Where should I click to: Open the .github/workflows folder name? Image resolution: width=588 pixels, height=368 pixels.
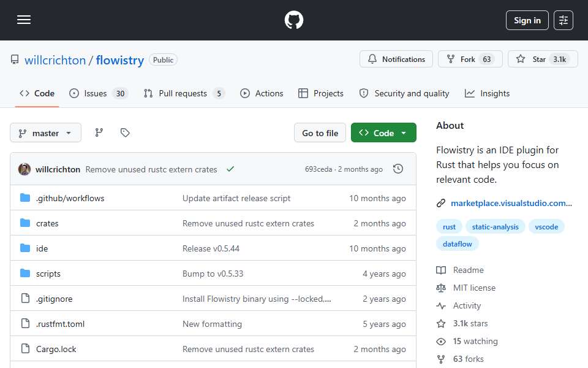[x=70, y=198]
